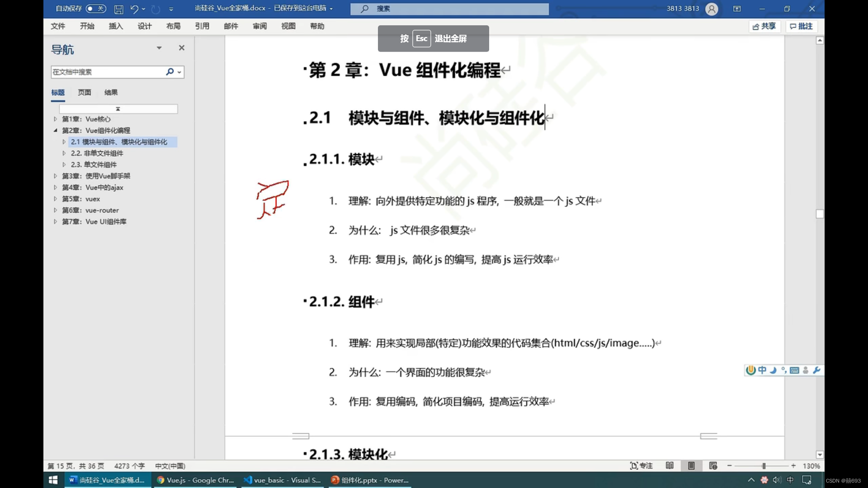
Task: Open the 插入 ribbon tab
Action: (x=116, y=26)
